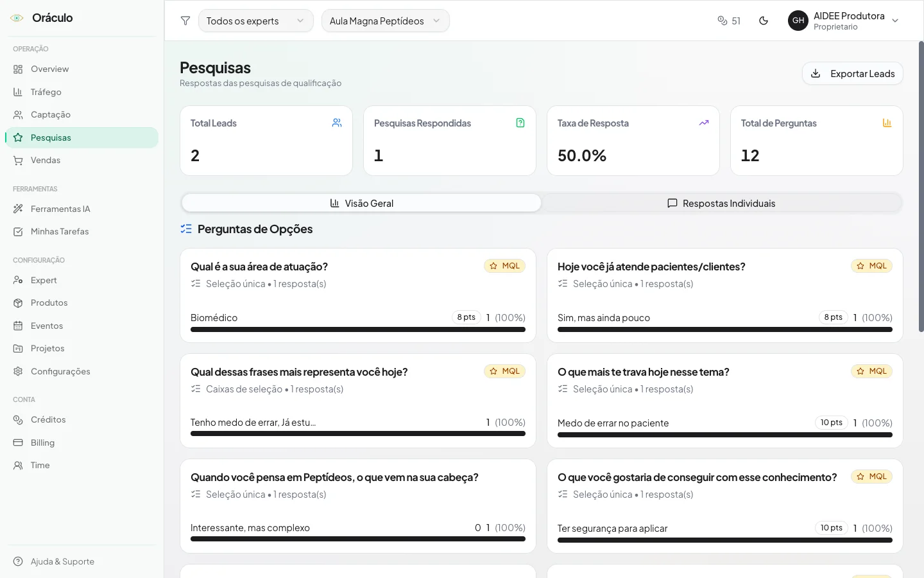
Task: Click the Total Leads people icon
Action: pos(337,123)
